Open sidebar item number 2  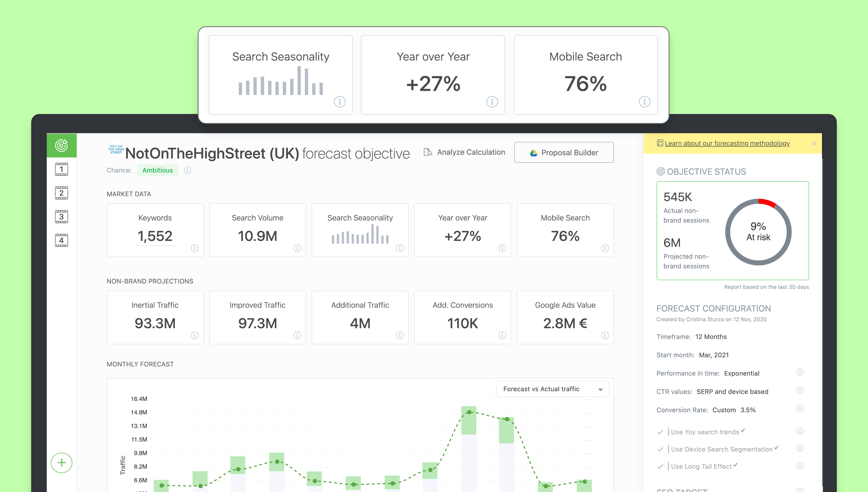pyautogui.click(x=62, y=193)
